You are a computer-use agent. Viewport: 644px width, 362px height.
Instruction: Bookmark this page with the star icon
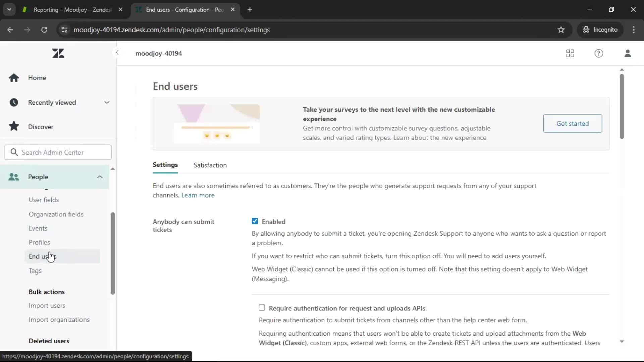[x=561, y=30]
